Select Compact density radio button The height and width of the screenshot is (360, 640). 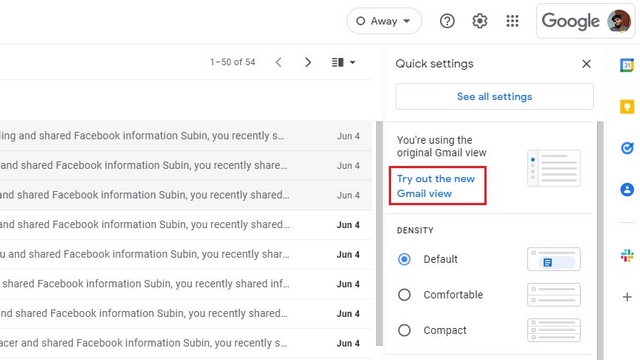point(404,330)
